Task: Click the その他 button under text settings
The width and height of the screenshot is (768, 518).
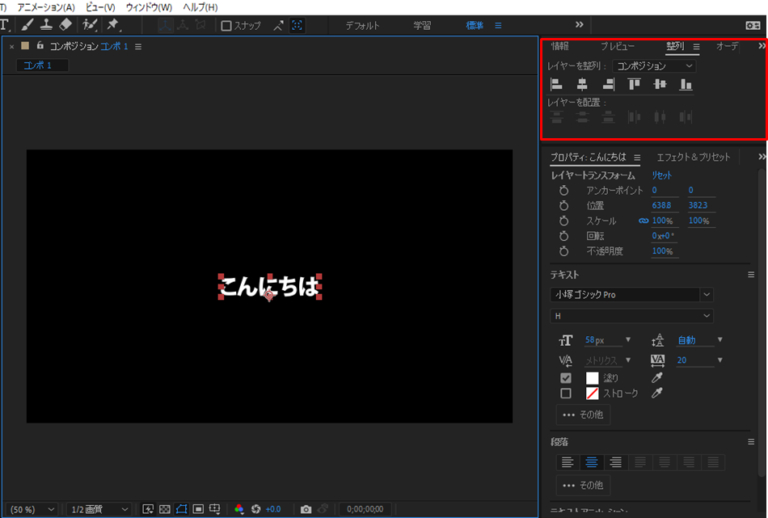Action: [x=583, y=414]
